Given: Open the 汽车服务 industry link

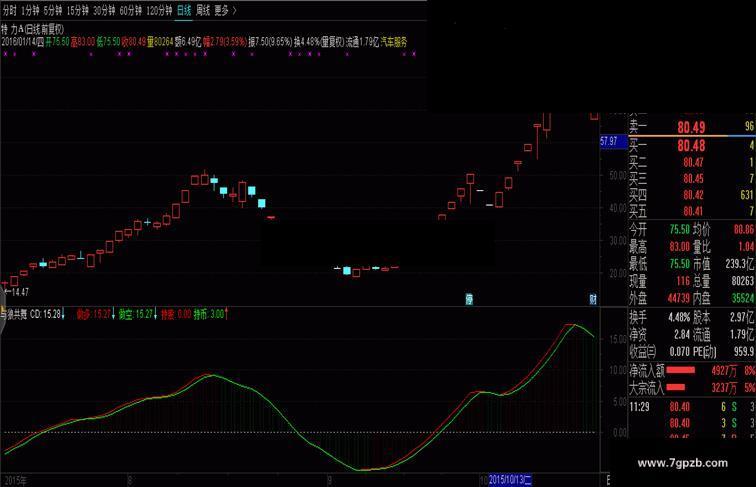Looking at the screenshot, I should (x=394, y=42).
